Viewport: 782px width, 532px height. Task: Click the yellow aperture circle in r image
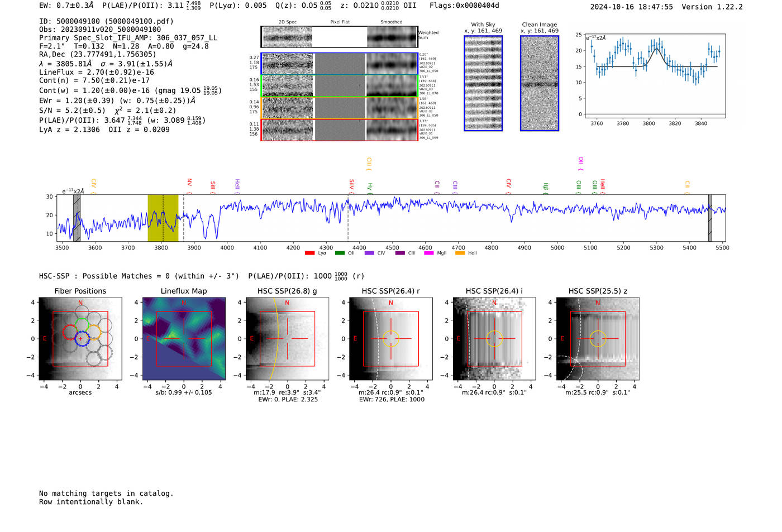(391, 339)
